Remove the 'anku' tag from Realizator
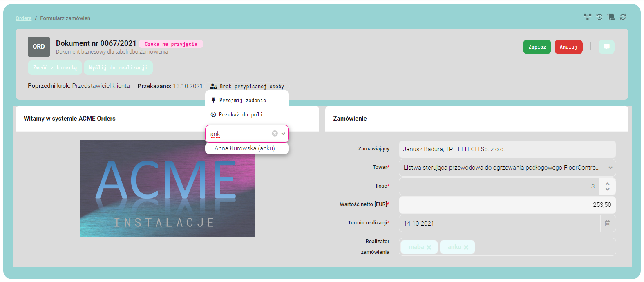This screenshot has height=282, width=644. (466, 247)
